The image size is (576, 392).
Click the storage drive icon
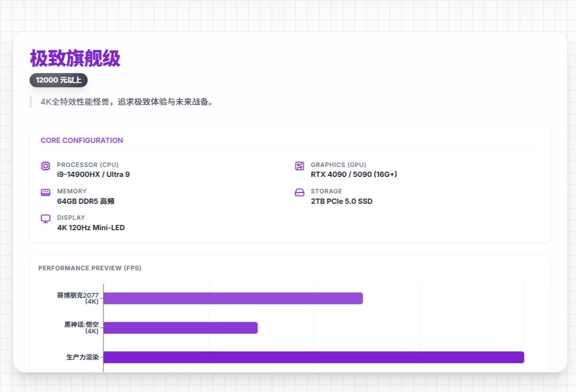299,192
